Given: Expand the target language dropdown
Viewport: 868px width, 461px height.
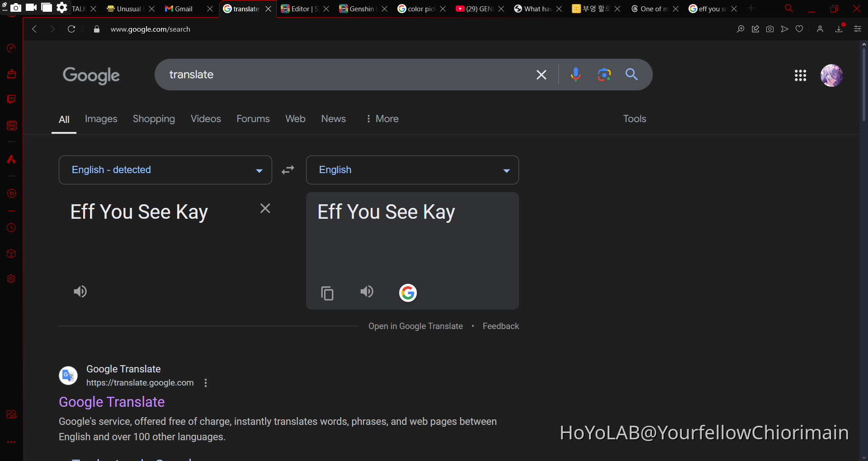Looking at the screenshot, I should (506, 170).
